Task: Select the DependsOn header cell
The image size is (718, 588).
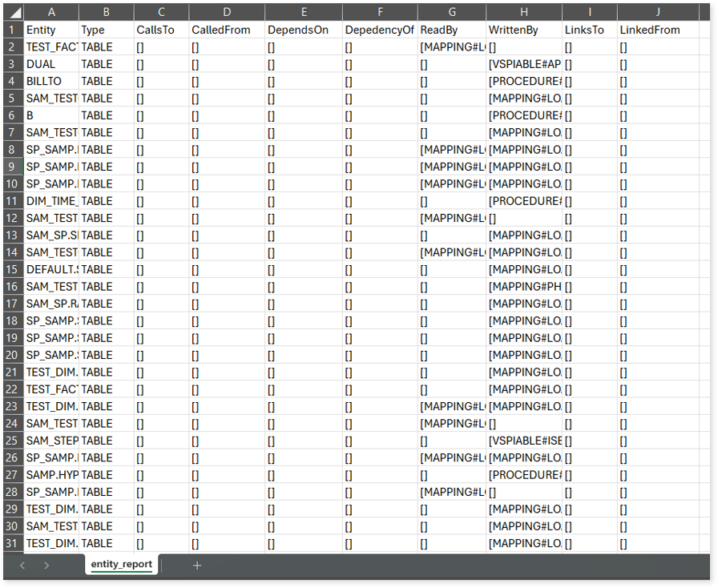Action: tap(303, 30)
